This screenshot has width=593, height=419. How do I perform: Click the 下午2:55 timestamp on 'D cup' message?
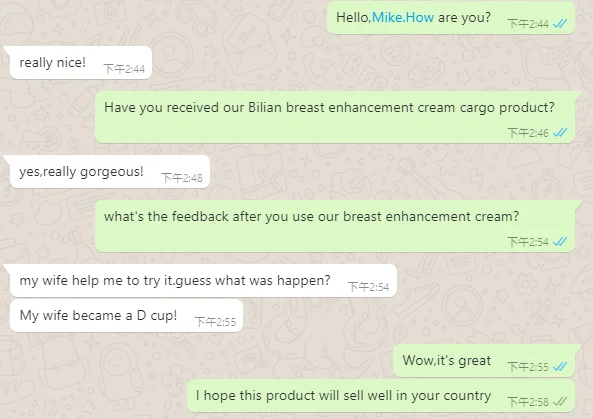tap(215, 322)
